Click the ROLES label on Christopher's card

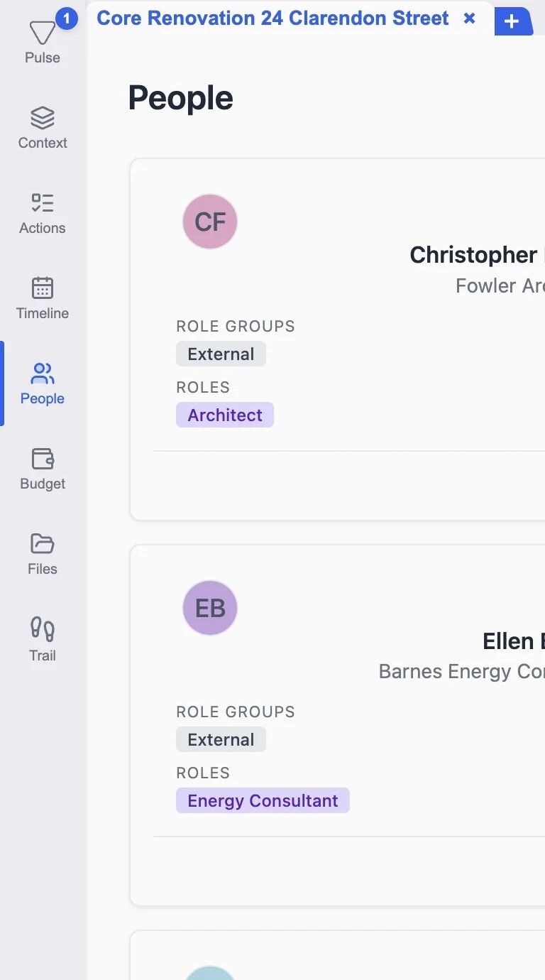(203, 388)
